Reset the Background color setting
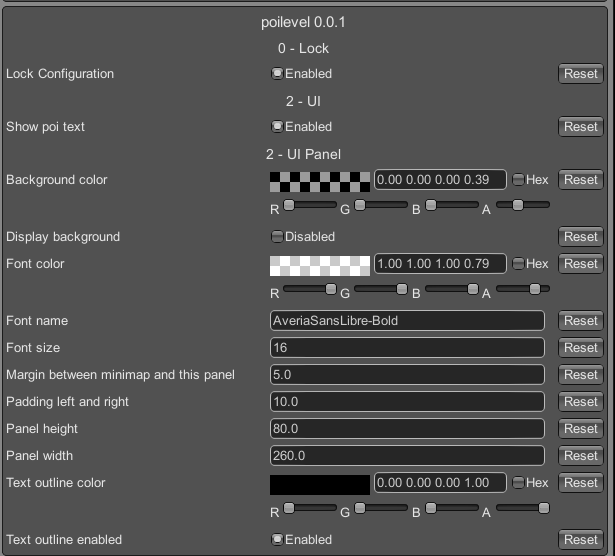The width and height of the screenshot is (615, 556). (x=580, y=180)
